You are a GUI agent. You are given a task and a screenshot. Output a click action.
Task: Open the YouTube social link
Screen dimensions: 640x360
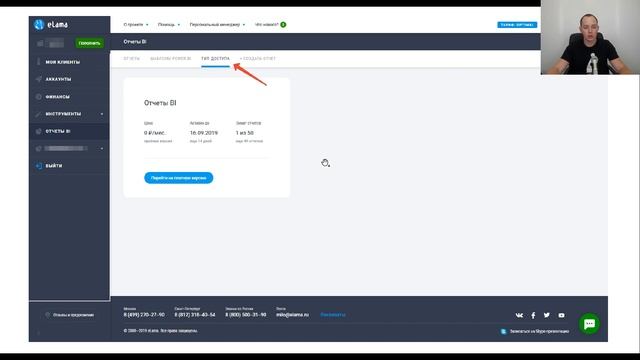[x=562, y=315]
